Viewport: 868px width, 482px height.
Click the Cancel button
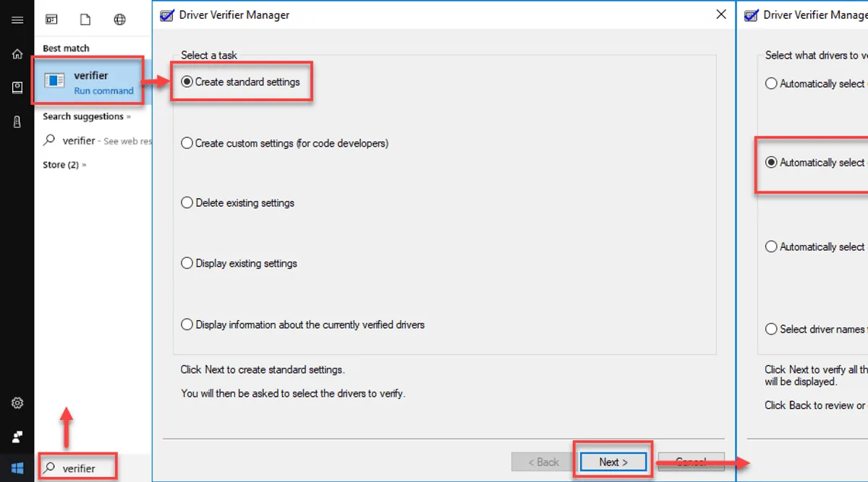click(690, 462)
